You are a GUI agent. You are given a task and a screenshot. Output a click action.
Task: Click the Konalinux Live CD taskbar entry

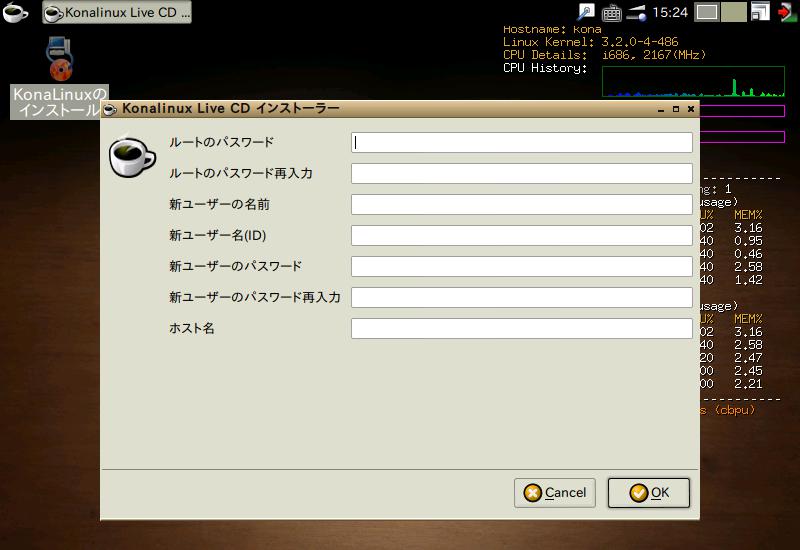pyautogui.click(x=117, y=12)
